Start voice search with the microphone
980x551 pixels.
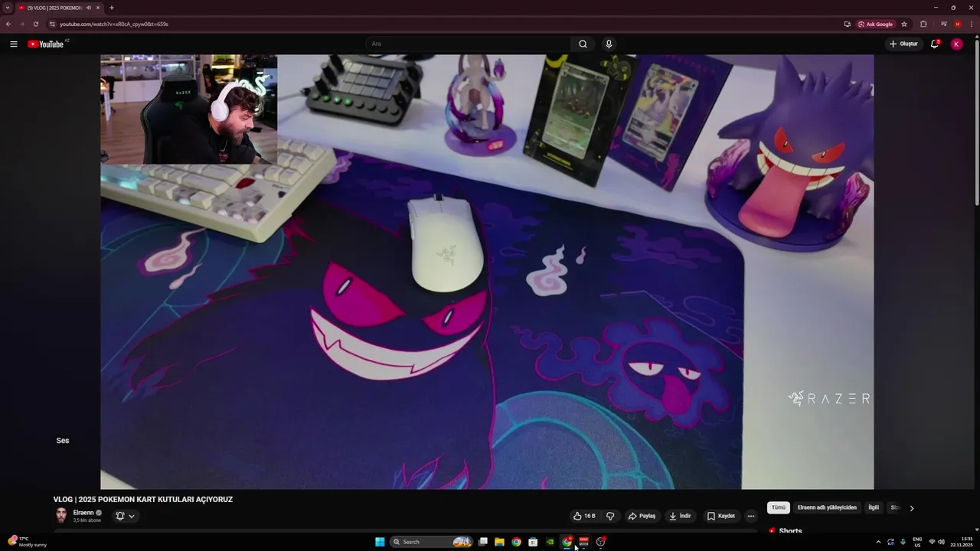(609, 44)
